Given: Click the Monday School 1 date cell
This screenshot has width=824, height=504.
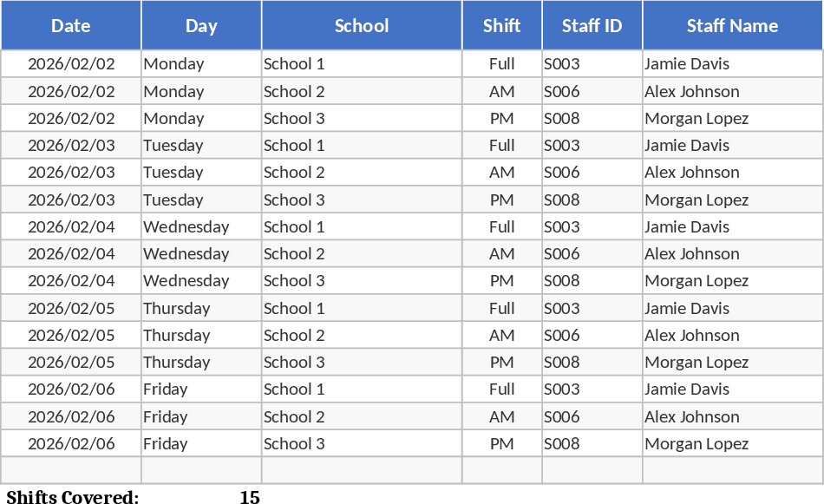Looking at the screenshot, I should pos(71,64).
